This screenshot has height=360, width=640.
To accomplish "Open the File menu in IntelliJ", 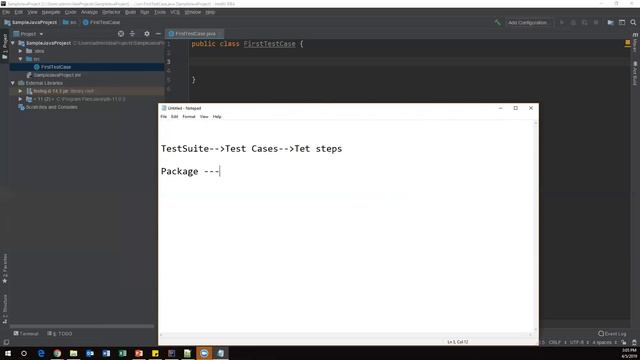I will [x=6, y=12].
